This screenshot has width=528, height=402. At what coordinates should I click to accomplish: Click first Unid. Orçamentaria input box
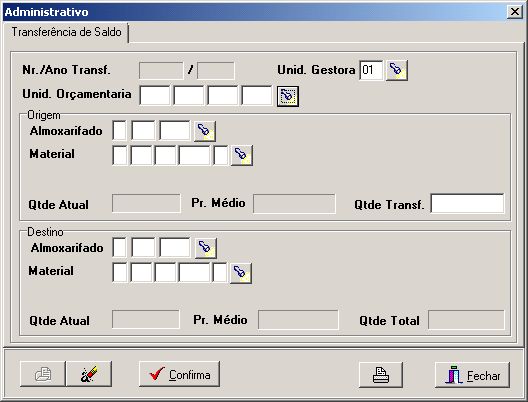point(155,96)
